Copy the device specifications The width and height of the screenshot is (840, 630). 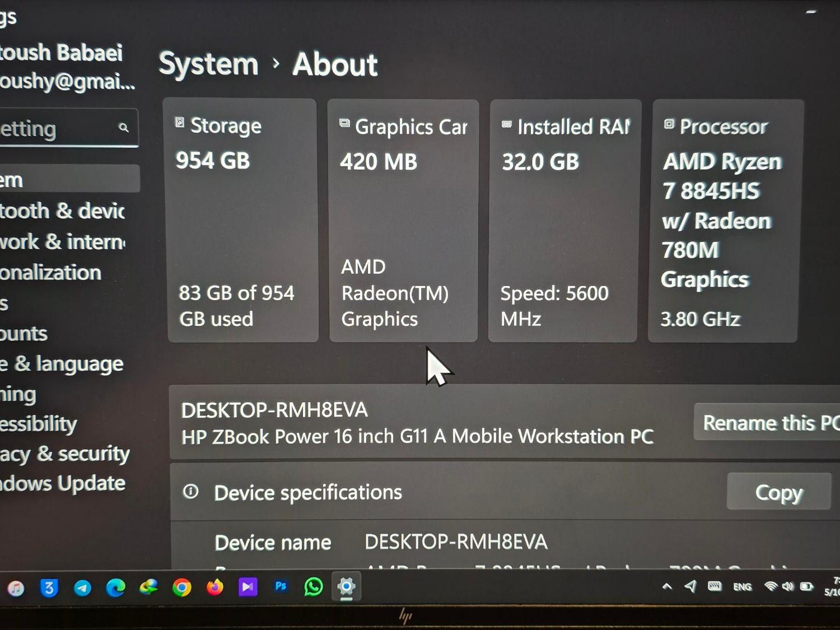pos(778,492)
